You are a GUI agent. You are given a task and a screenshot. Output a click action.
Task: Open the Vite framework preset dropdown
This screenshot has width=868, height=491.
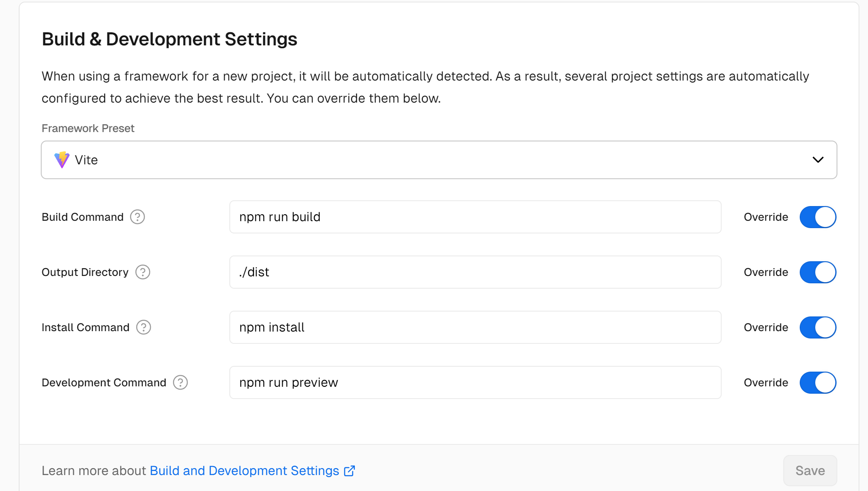[438, 160]
